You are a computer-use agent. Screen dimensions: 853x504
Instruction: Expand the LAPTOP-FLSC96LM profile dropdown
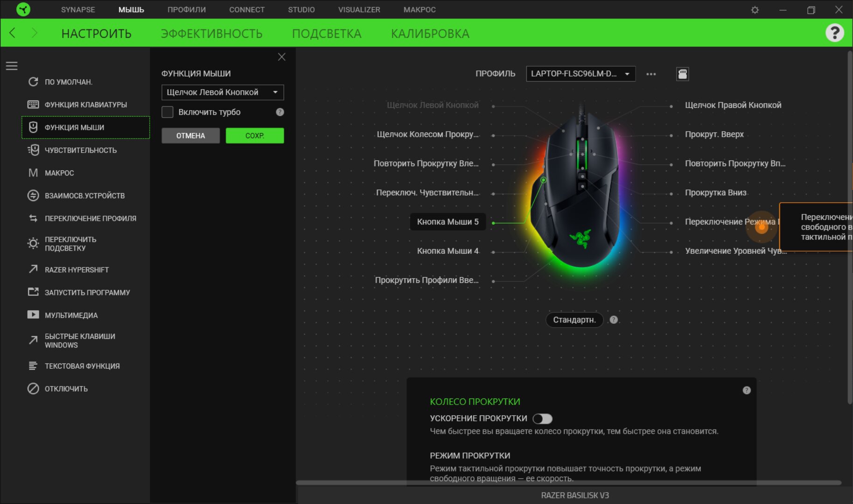[x=580, y=74]
